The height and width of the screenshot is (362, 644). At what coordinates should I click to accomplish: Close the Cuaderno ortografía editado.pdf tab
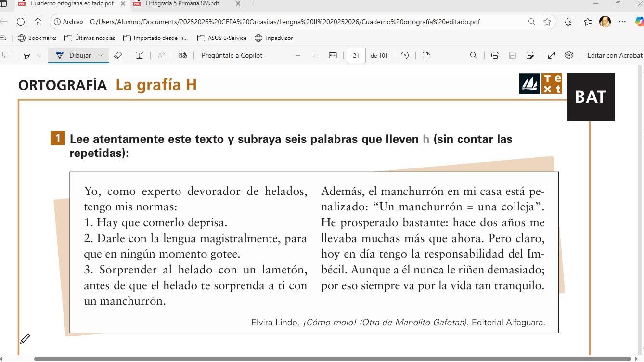click(123, 4)
